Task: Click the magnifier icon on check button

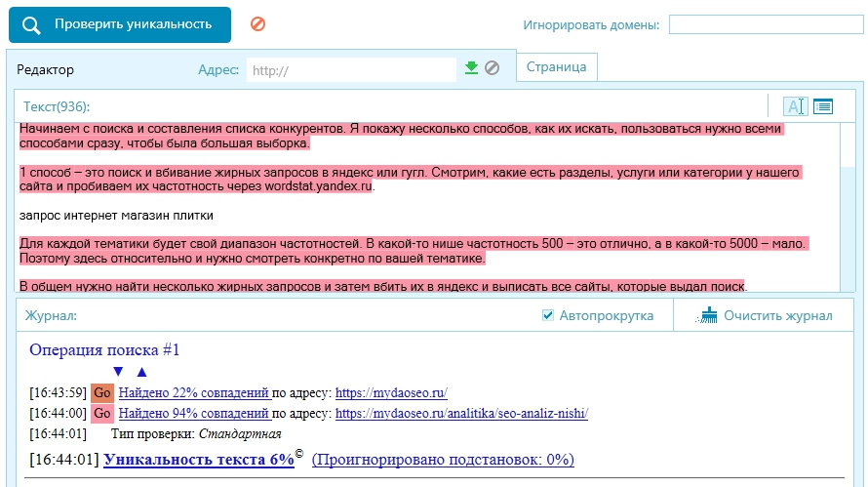Action: (31, 25)
